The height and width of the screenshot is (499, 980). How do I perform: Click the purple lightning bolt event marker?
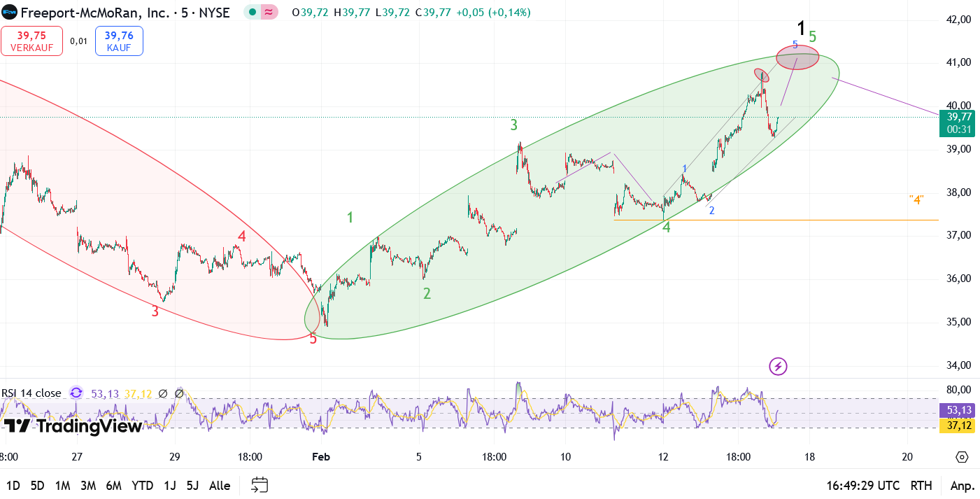click(x=779, y=366)
